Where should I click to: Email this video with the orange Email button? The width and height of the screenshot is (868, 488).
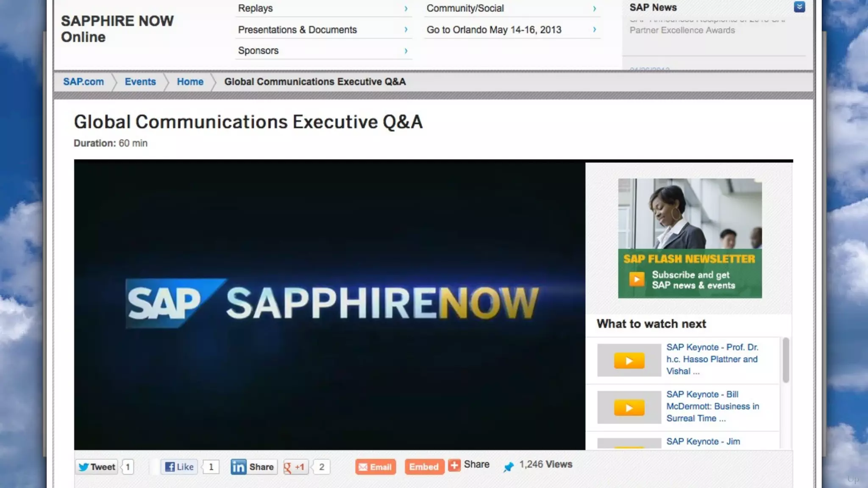click(x=376, y=467)
